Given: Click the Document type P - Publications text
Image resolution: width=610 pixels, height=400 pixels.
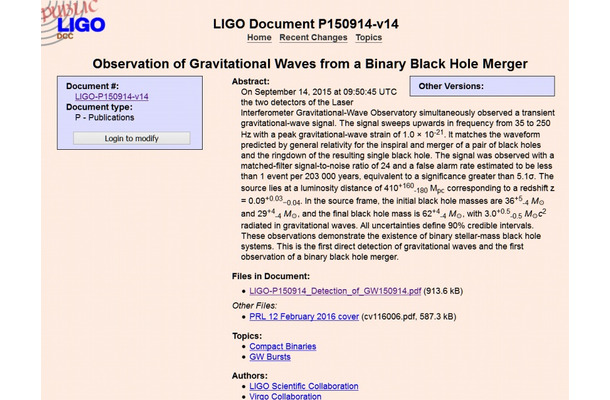Looking at the screenshot, I should click(x=105, y=118).
